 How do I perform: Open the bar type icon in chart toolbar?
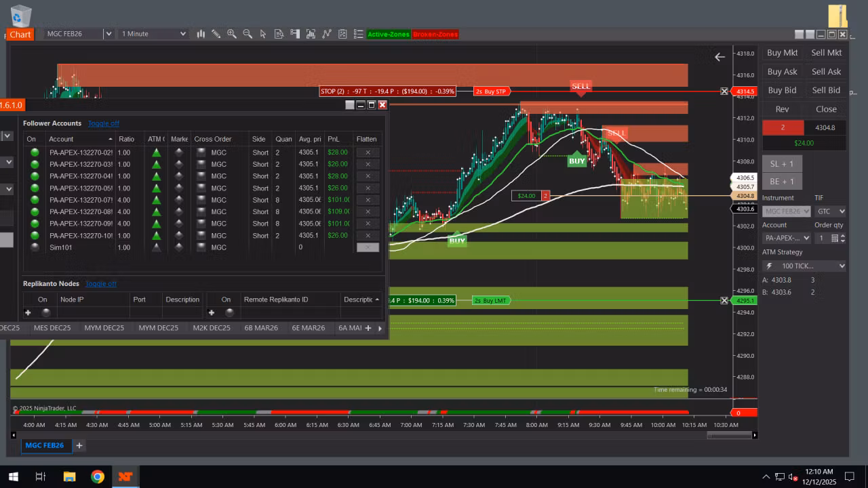tap(201, 34)
